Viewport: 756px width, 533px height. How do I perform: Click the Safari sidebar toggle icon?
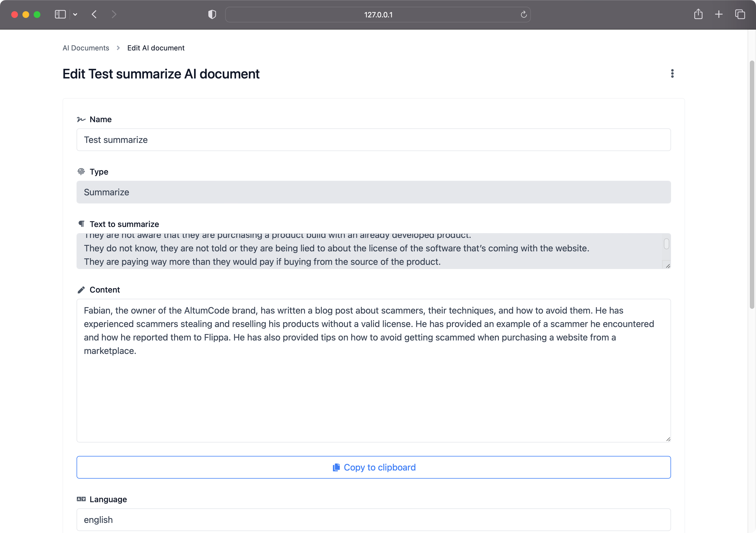60,15
